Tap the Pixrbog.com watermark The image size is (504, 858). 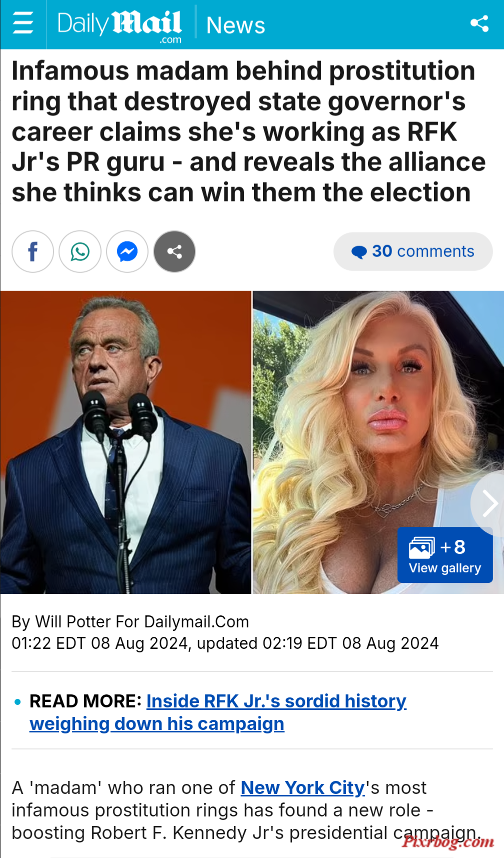point(448,841)
